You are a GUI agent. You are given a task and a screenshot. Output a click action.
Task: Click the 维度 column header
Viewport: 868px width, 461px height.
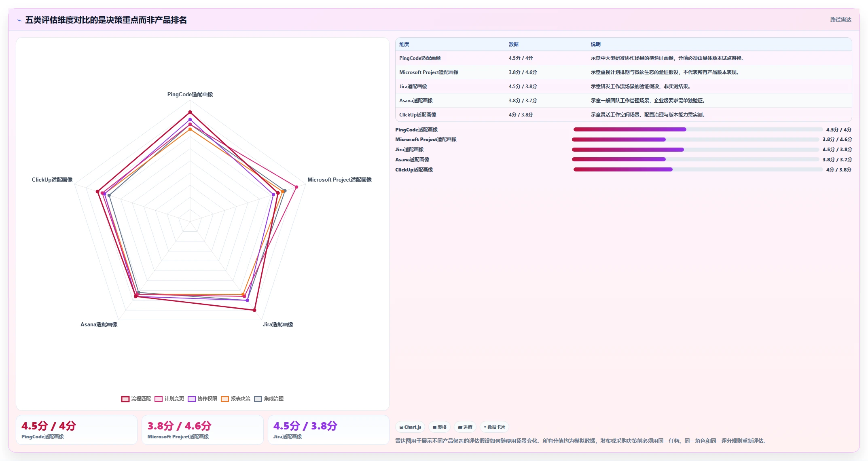tap(404, 44)
